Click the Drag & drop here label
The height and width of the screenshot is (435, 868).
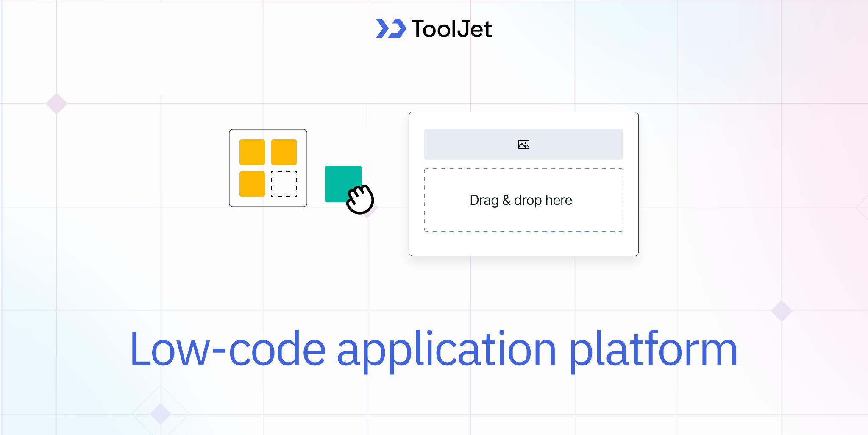tap(520, 200)
